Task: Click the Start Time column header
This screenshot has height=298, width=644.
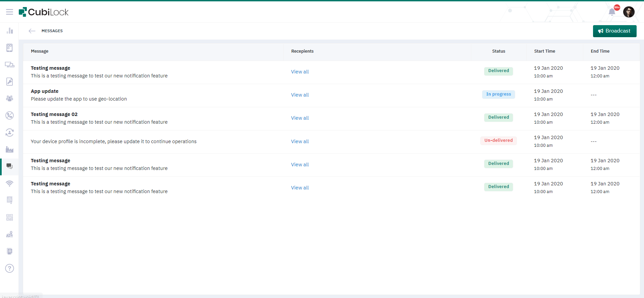Action: click(544, 51)
